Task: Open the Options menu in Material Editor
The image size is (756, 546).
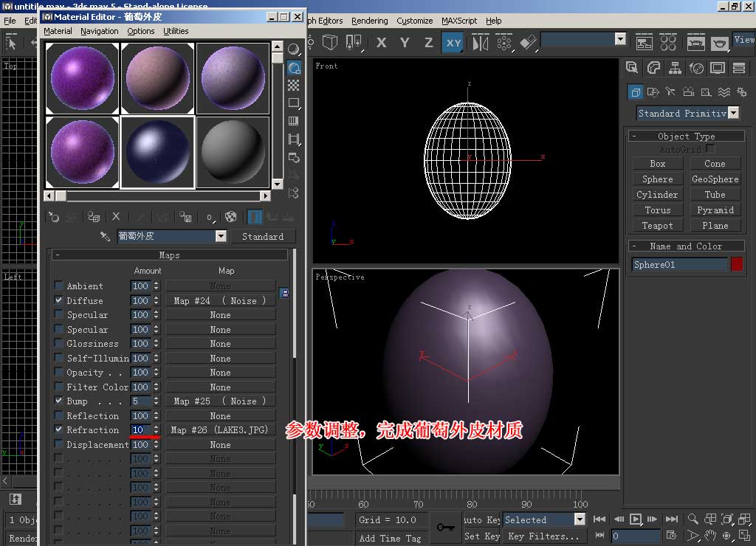Action: click(141, 31)
